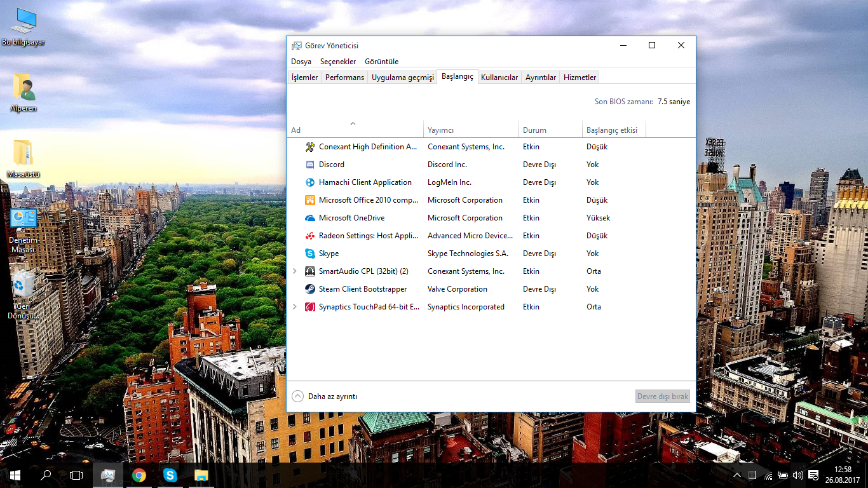Click the Skype icon in startup list
The height and width of the screenshot is (488, 868).
(x=310, y=254)
